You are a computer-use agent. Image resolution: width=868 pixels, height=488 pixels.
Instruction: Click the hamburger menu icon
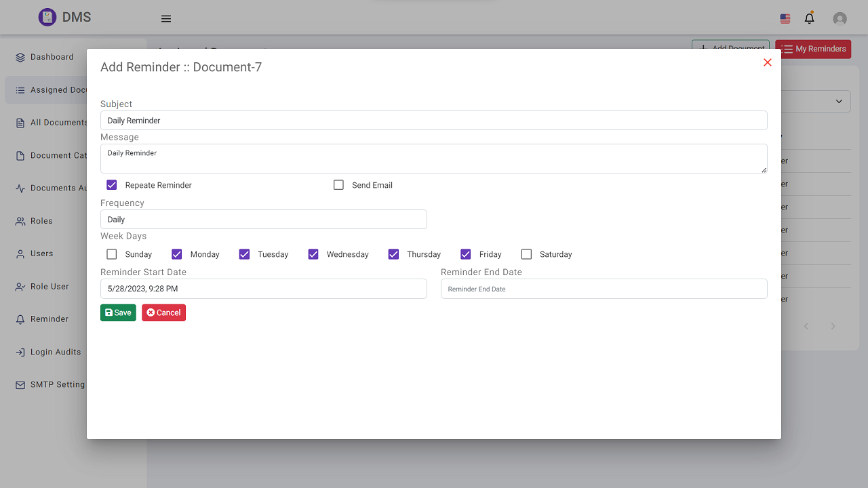166,19
